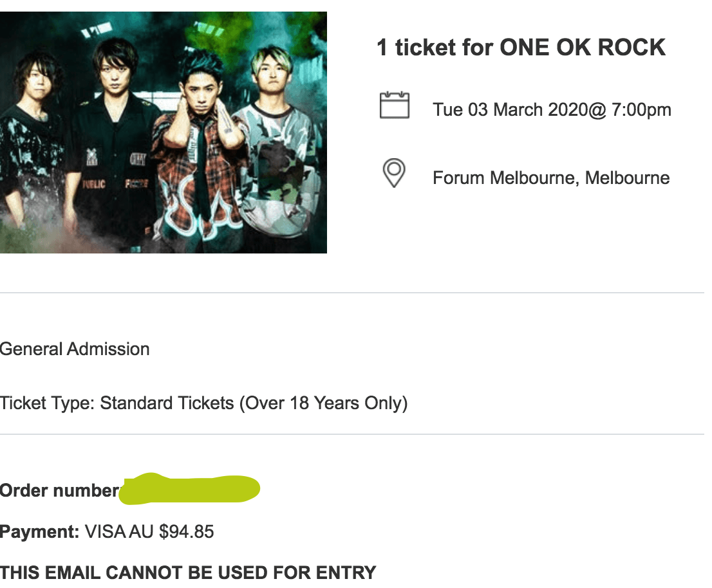Open the ONE OK ROCK band photo
The image size is (712, 588).
coord(164,132)
